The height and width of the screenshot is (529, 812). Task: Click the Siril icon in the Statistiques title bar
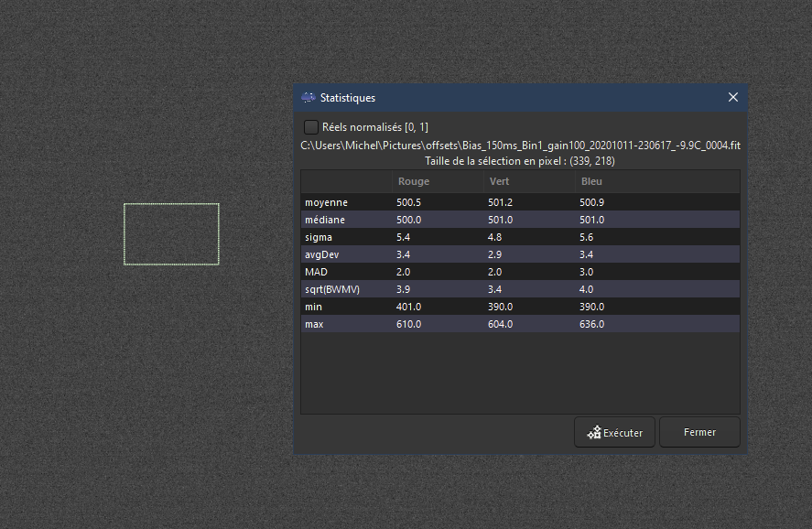pyautogui.click(x=309, y=97)
